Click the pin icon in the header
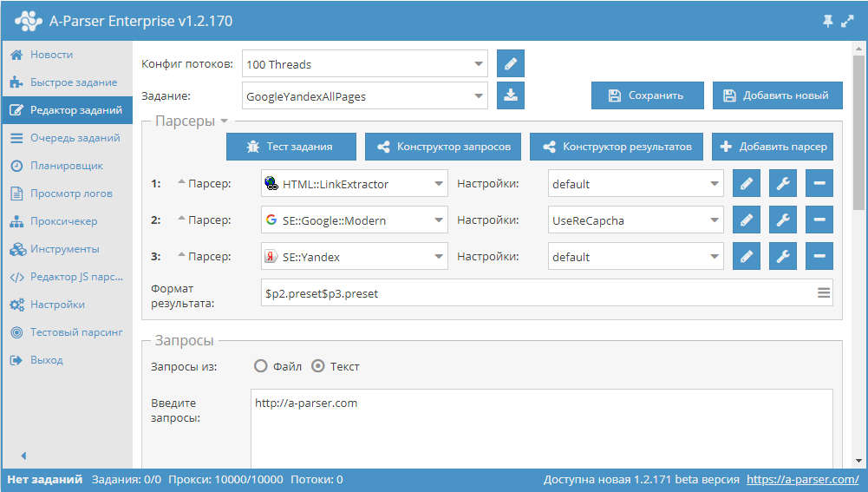This screenshot has height=492, width=868. click(827, 21)
